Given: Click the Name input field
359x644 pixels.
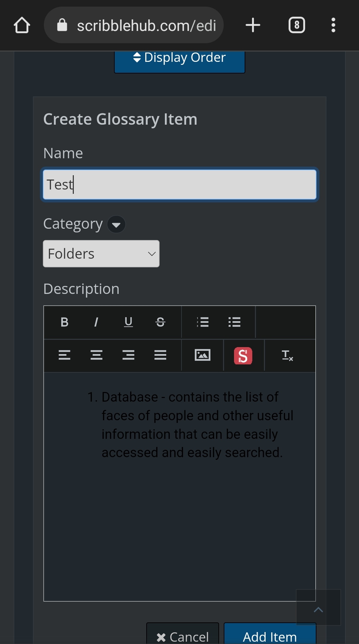Looking at the screenshot, I should pyautogui.click(x=179, y=185).
